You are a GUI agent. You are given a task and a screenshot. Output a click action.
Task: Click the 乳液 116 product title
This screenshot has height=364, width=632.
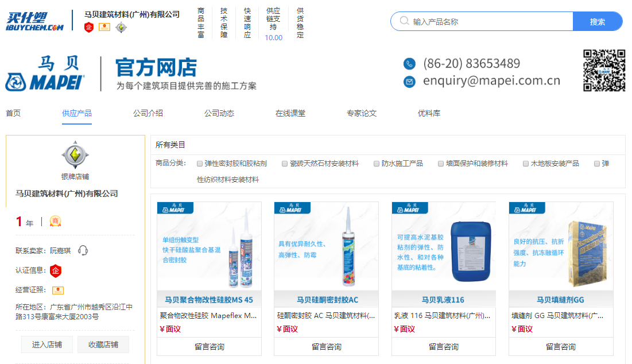point(443,316)
